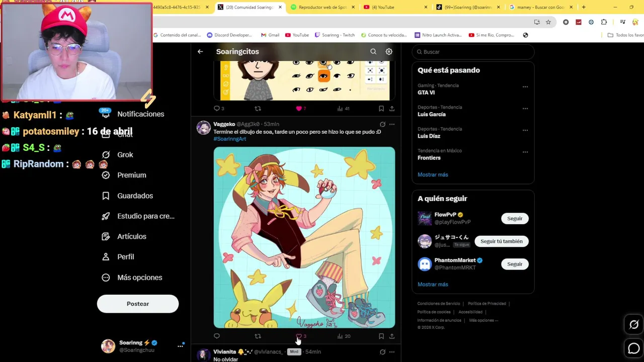This screenshot has height=362, width=644.
Task: Bookmark the post with 41 views
Action: (381, 109)
